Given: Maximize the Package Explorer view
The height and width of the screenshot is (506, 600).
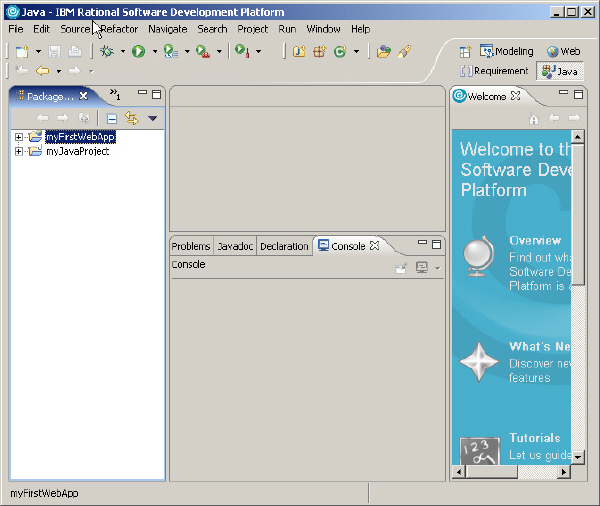Looking at the screenshot, I should [x=157, y=94].
